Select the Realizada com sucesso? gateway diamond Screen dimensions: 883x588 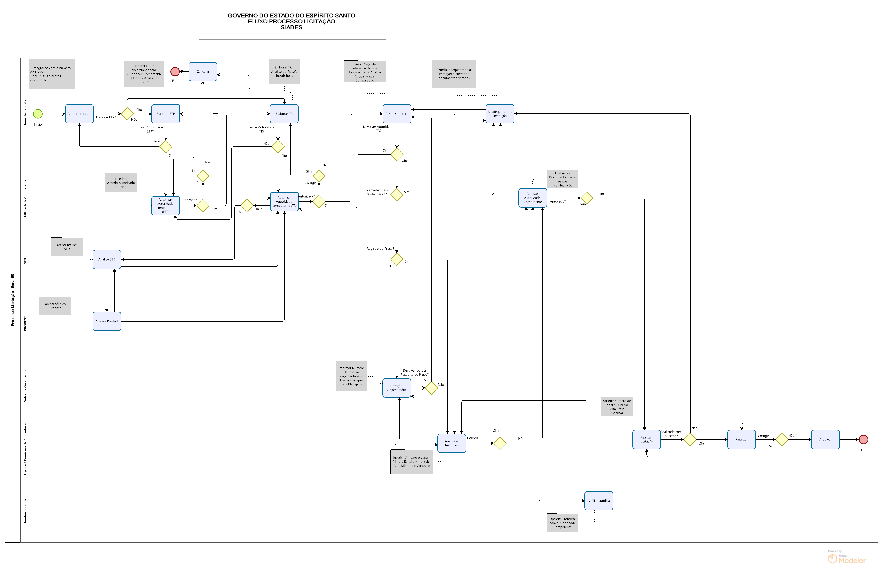[690, 440]
